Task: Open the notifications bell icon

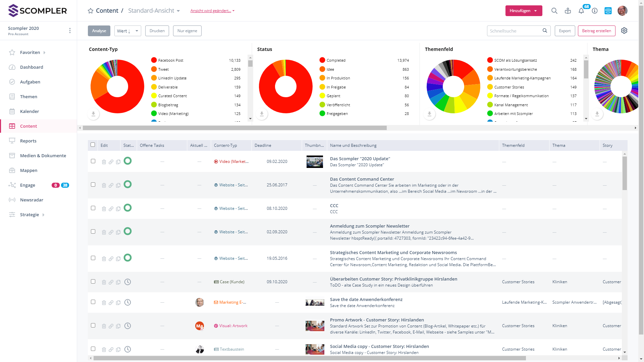Action: point(581,11)
